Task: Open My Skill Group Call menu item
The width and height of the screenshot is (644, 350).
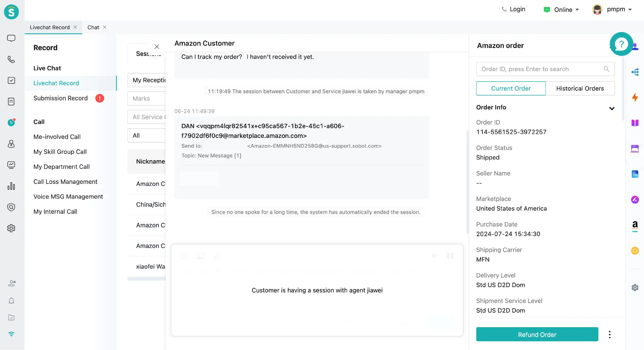Action: click(60, 152)
